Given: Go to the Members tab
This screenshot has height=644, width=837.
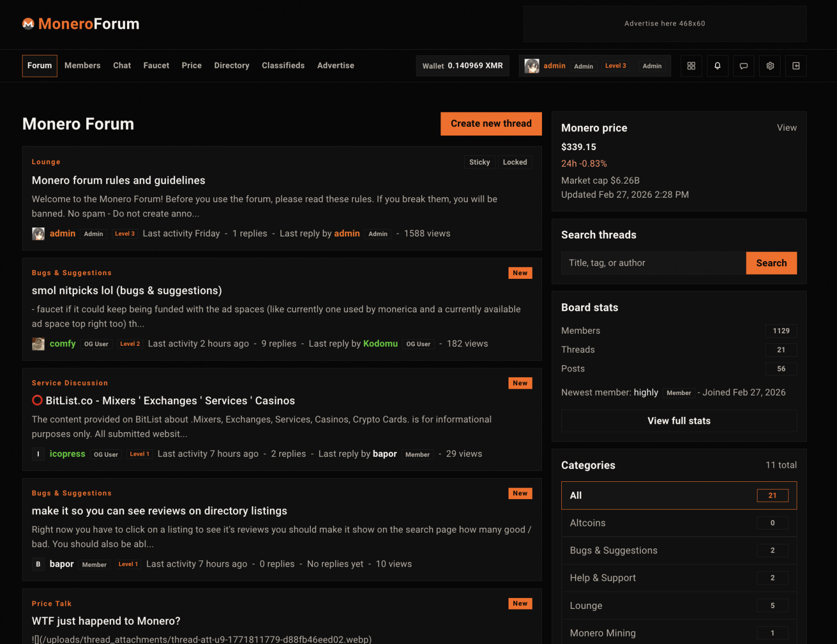Looking at the screenshot, I should coord(82,65).
